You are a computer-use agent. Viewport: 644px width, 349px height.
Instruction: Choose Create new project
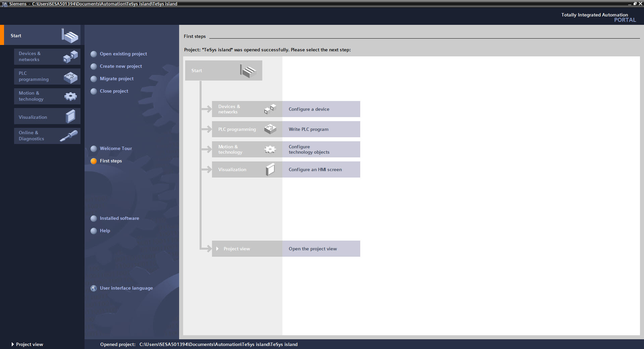[121, 66]
